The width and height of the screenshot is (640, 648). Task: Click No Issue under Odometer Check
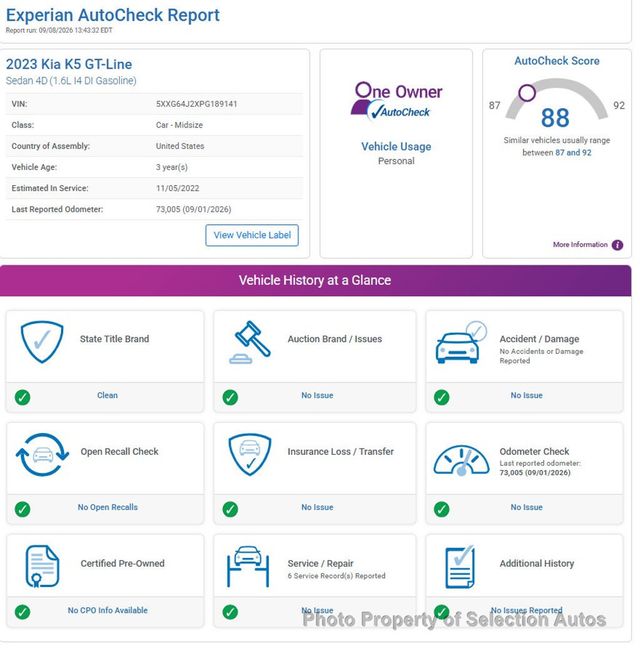[526, 507]
